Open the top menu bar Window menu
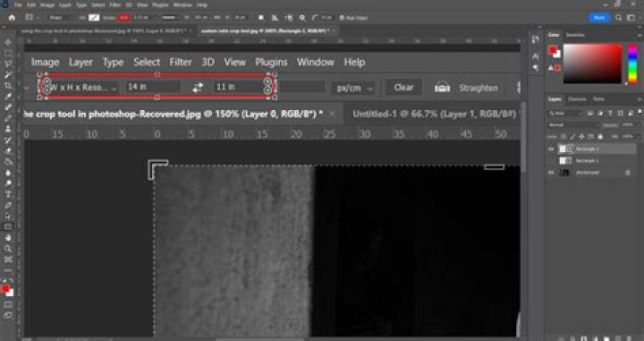Viewport: 644px width, 341px height. coord(182,5)
